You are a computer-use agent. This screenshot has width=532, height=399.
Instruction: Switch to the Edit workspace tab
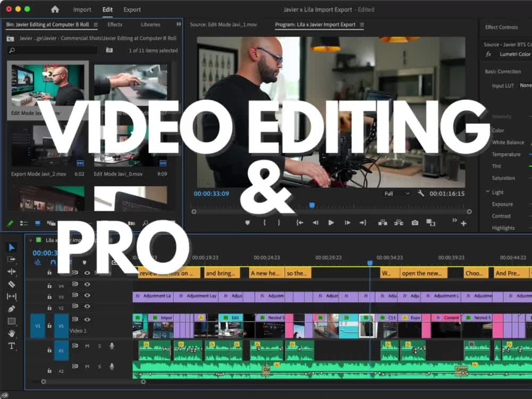tap(107, 10)
